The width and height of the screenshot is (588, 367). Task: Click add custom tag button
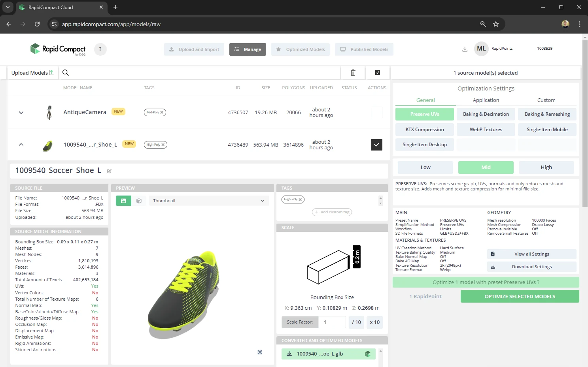(332, 212)
